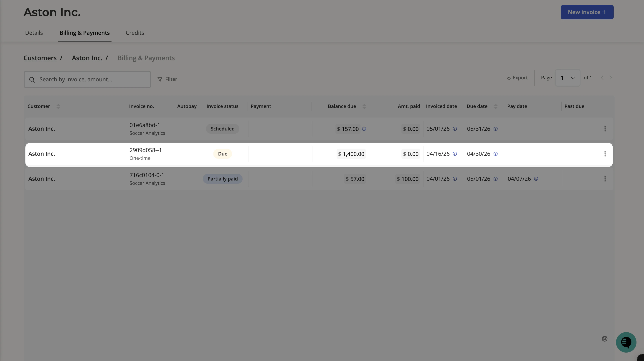Click the next page chevron

(x=611, y=78)
